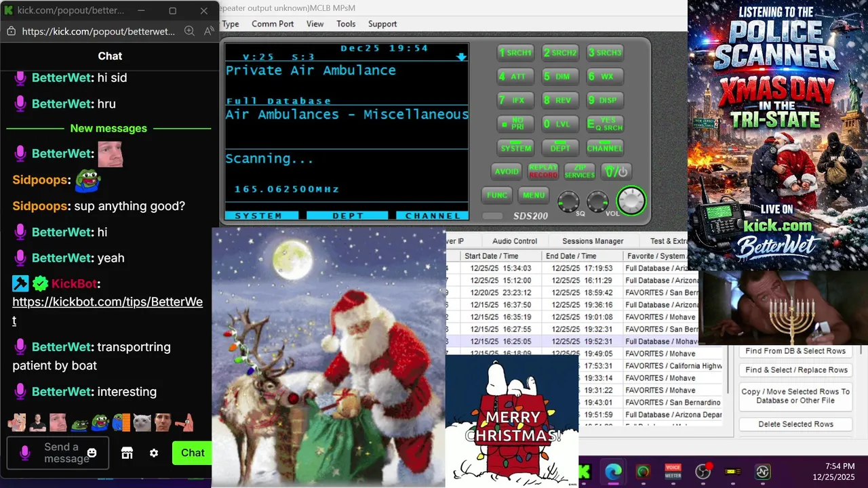
Task: Click the REPLAY RECORD button
Action: pos(543,171)
